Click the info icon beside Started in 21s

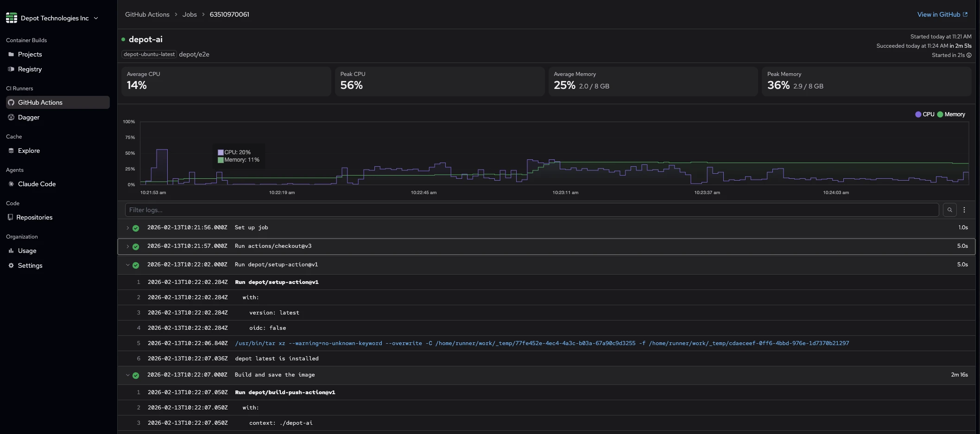tap(969, 55)
